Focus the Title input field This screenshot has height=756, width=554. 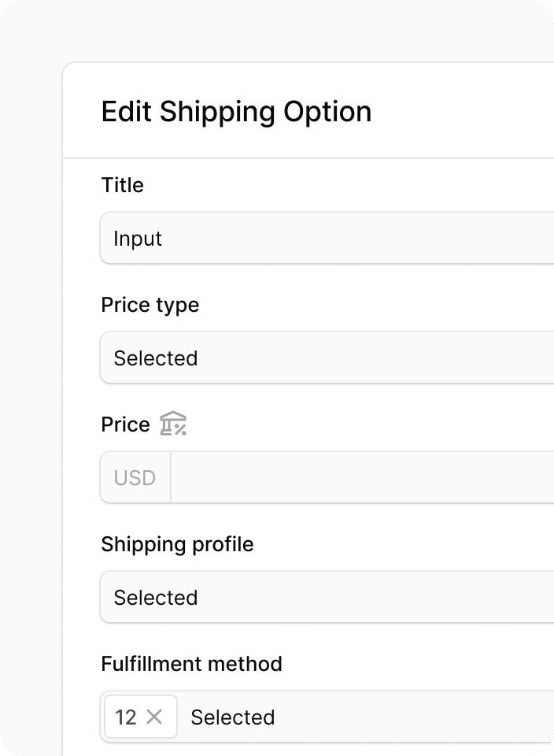click(327, 238)
